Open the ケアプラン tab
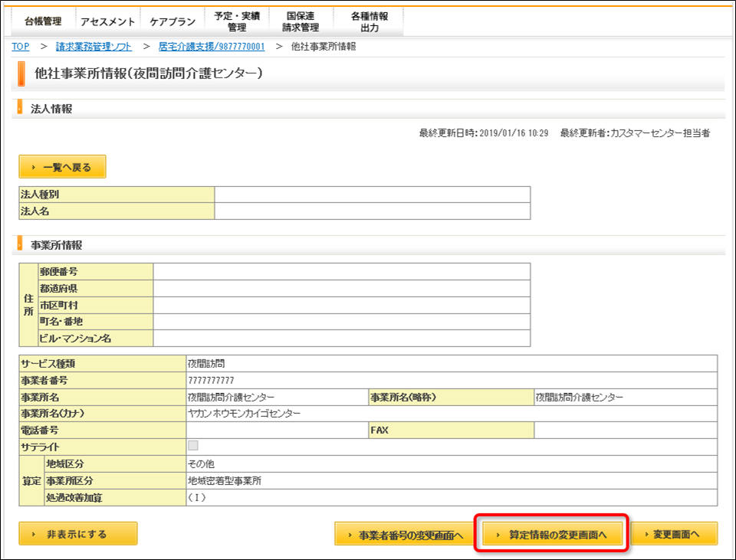 (x=172, y=21)
